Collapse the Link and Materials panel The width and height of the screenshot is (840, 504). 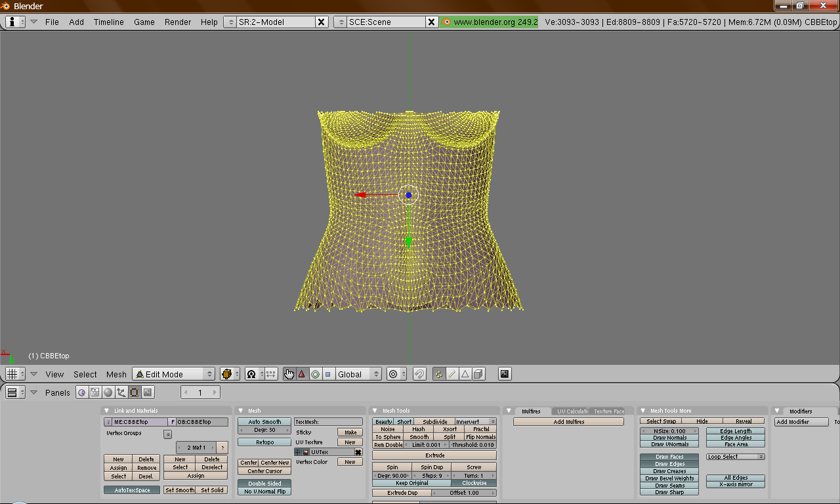pyautogui.click(x=107, y=411)
